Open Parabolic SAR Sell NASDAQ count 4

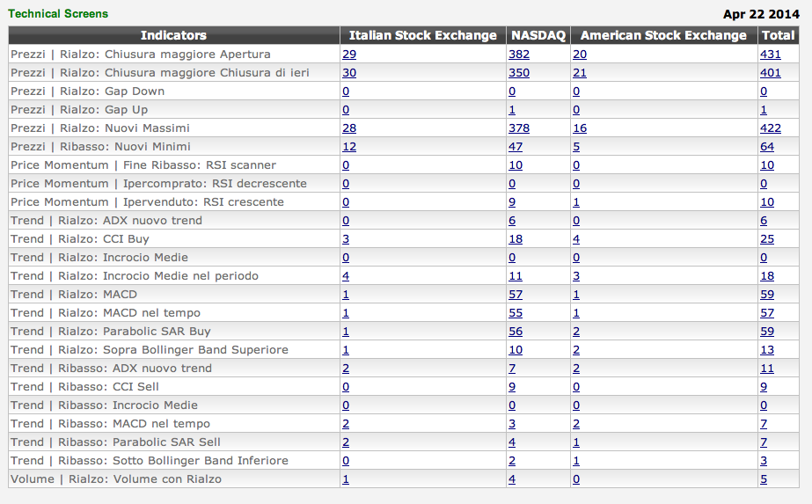click(x=512, y=442)
